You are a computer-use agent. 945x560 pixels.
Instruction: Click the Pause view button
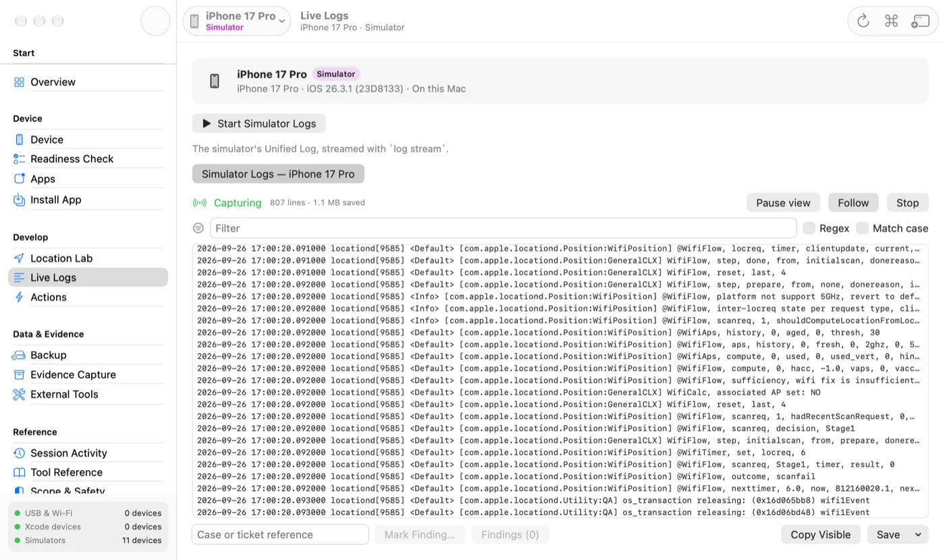pyautogui.click(x=783, y=203)
